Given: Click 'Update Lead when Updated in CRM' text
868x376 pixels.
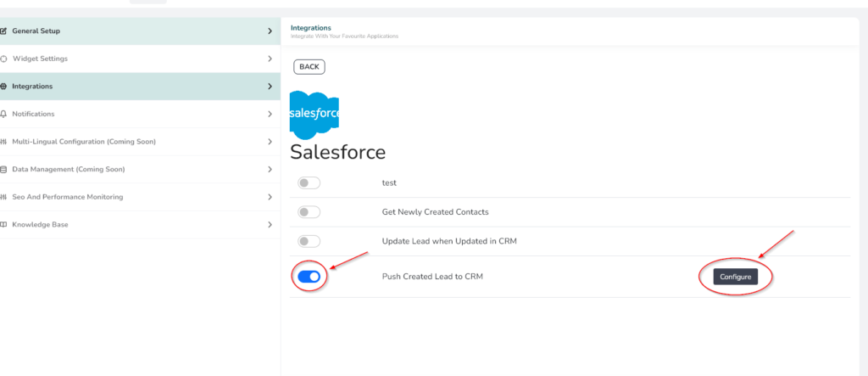Looking at the screenshot, I should (449, 241).
